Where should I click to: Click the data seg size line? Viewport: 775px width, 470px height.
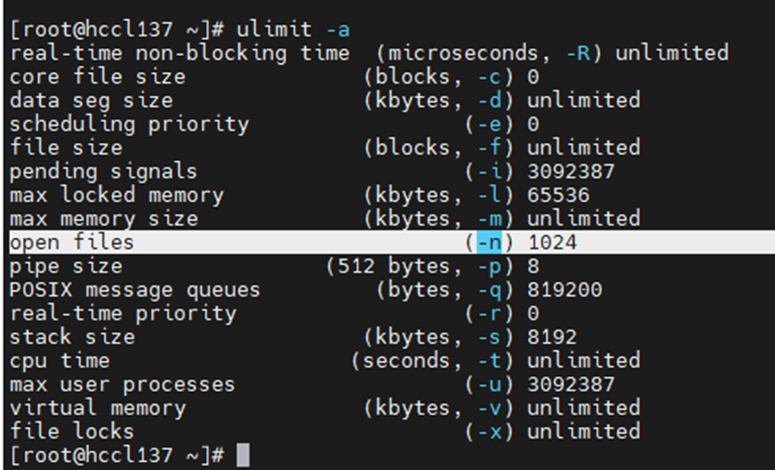[325, 100]
